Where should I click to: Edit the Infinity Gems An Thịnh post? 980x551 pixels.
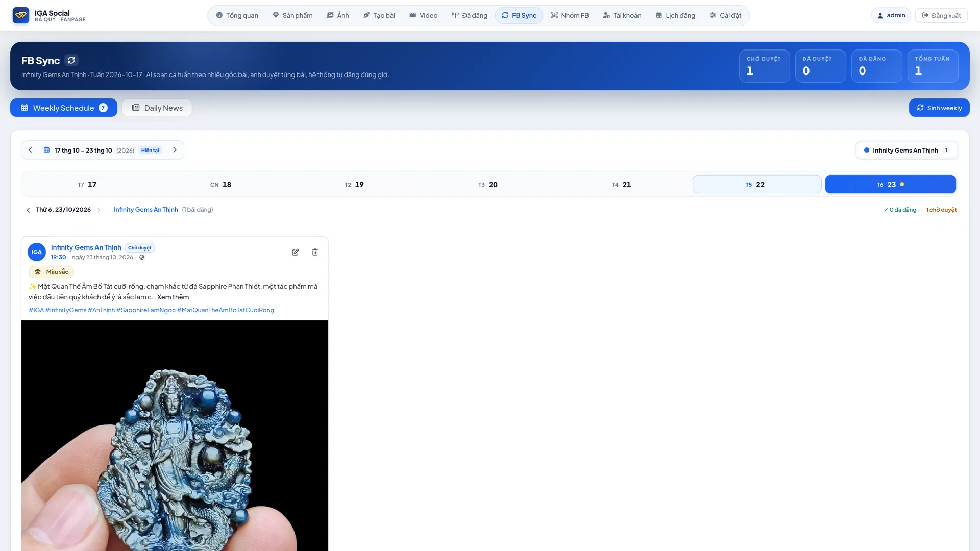pos(295,252)
